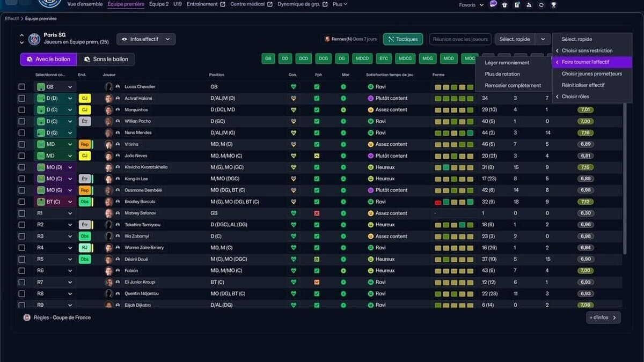The width and height of the screenshot is (644, 362).
Task: Click the morale icon for Marquinhos
Action: coord(343,110)
